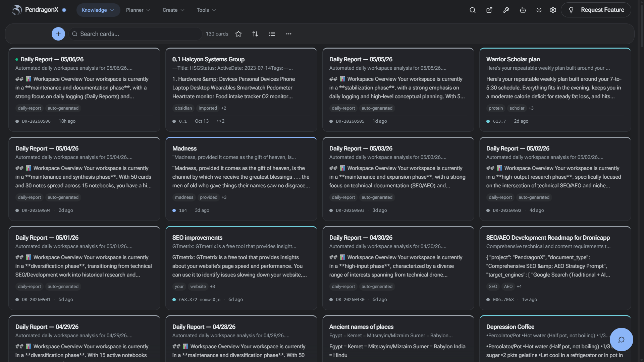Toggle light/dark theme sun icon
Viewport: 644px width, 362px height.
coord(539,10)
